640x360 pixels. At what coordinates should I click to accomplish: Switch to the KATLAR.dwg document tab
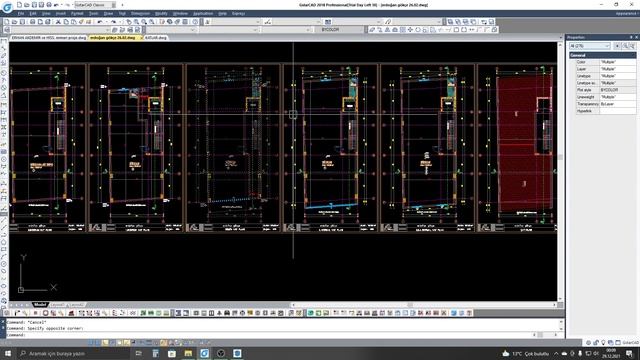pos(156,38)
